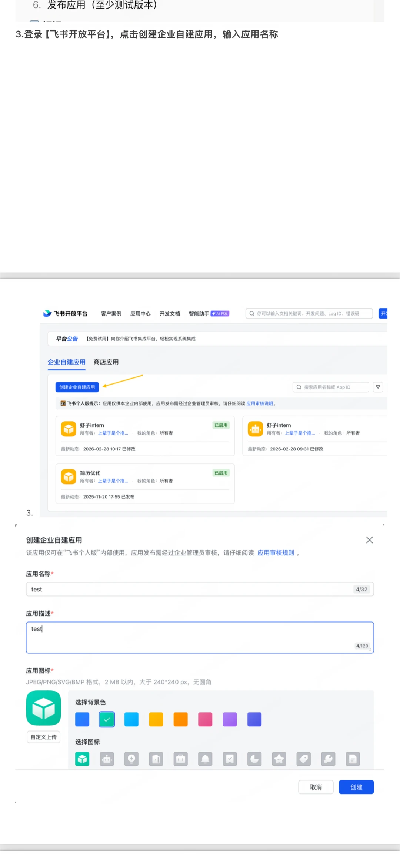Select the blue background color
Screen dimensions: 400x868
(82, 719)
